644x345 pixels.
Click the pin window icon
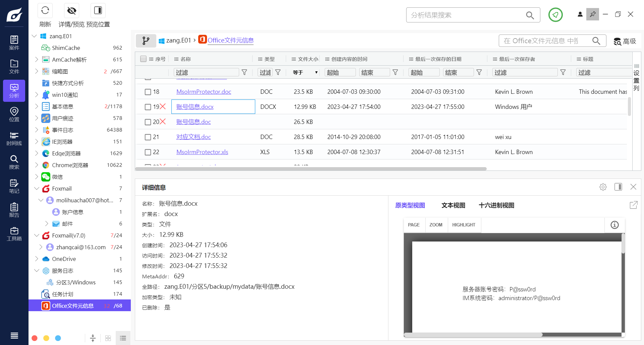pos(593,14)
